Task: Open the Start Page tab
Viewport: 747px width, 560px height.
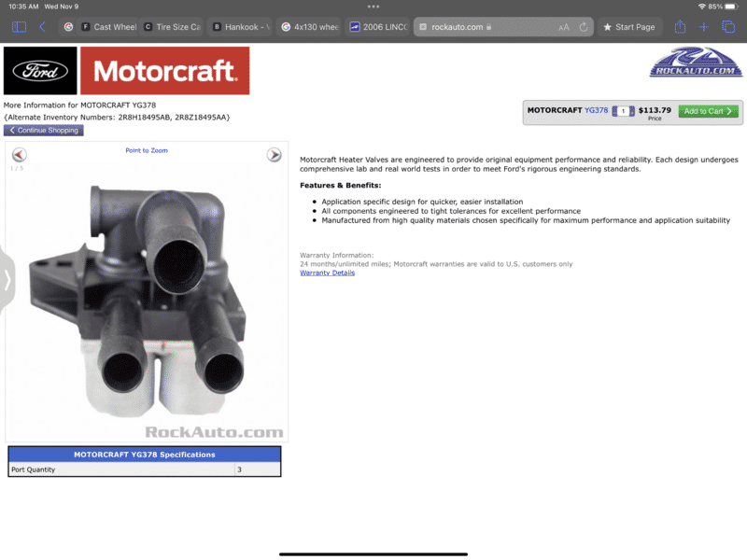Action: [629, 27]
